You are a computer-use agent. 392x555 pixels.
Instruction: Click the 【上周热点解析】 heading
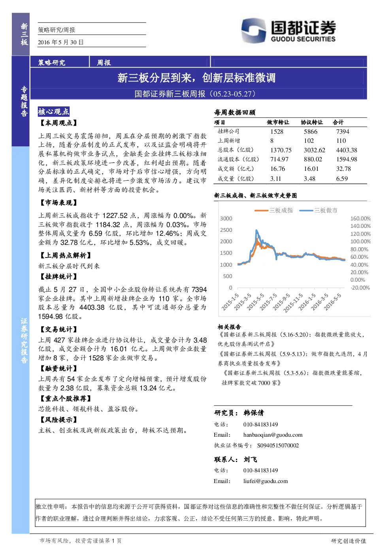[x=65, y=256]
